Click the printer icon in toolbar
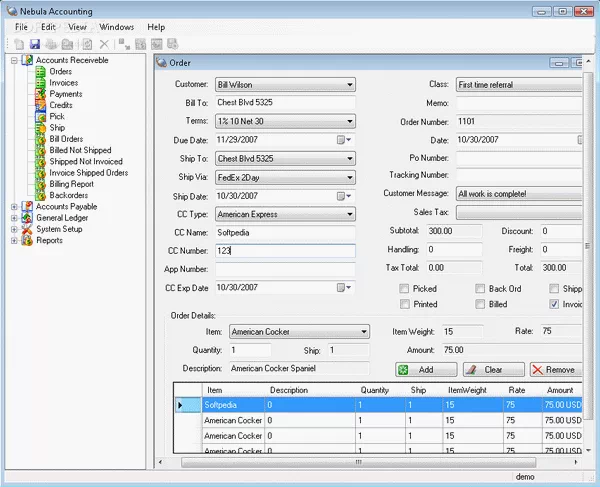This screenshot has height=487, width=600. click(x=51, y=44)
